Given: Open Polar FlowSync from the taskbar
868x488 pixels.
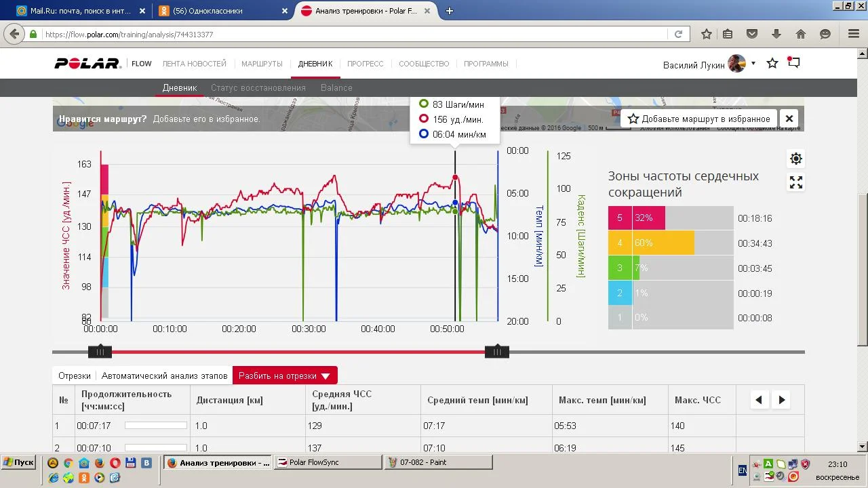Looking at the screenshot, I should tap(328, 462).
